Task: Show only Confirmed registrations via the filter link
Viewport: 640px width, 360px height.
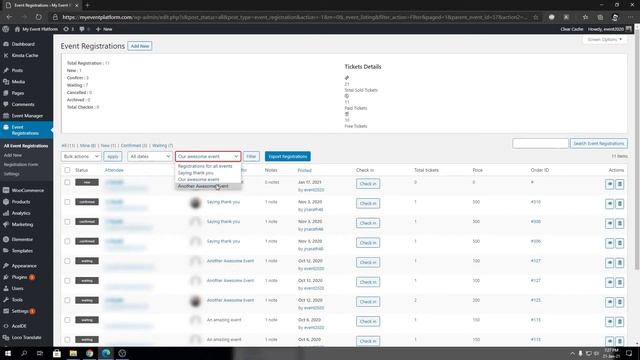Action: (134, 145)
